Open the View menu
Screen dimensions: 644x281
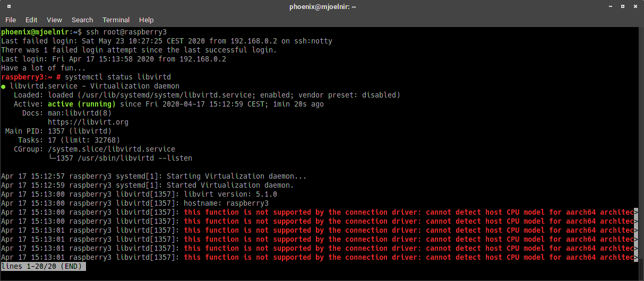(54, 20)
